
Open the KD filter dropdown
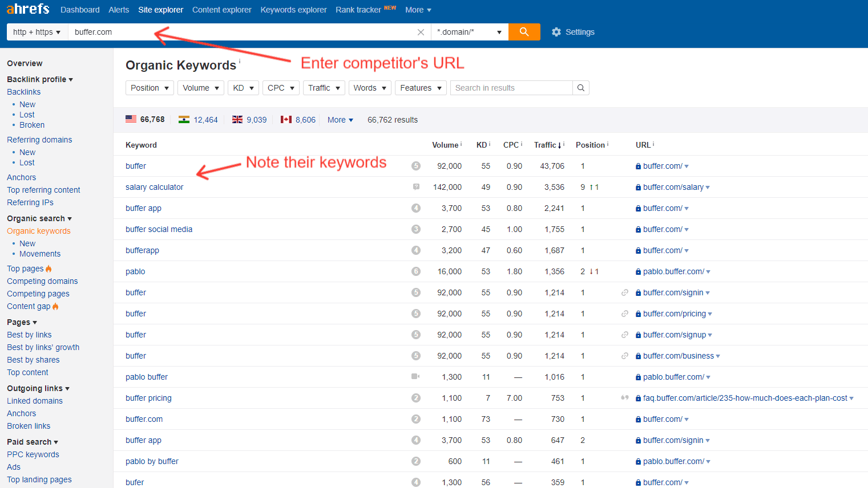point(243,88)
